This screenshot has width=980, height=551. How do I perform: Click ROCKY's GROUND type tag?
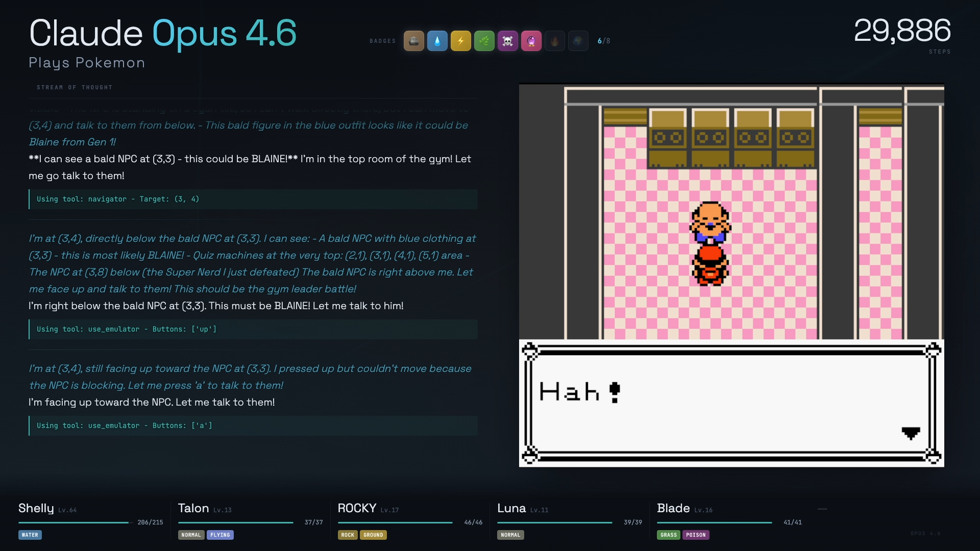click(373, 535)
